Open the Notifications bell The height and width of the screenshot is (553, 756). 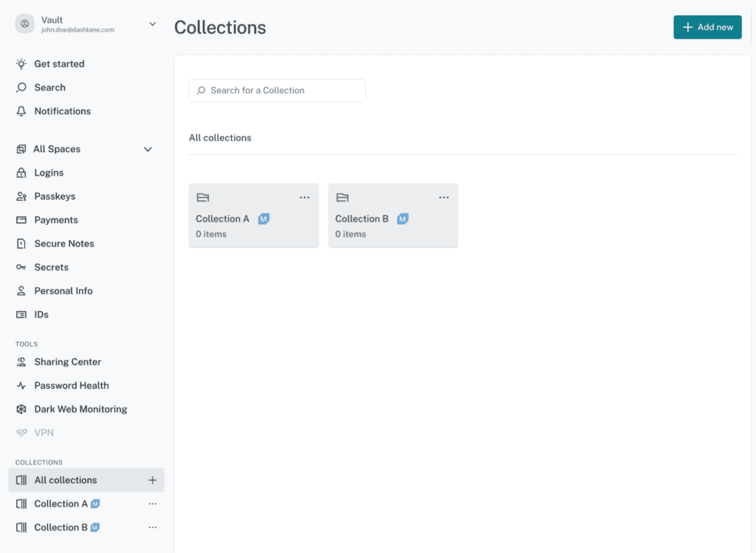tap(22, 111)
